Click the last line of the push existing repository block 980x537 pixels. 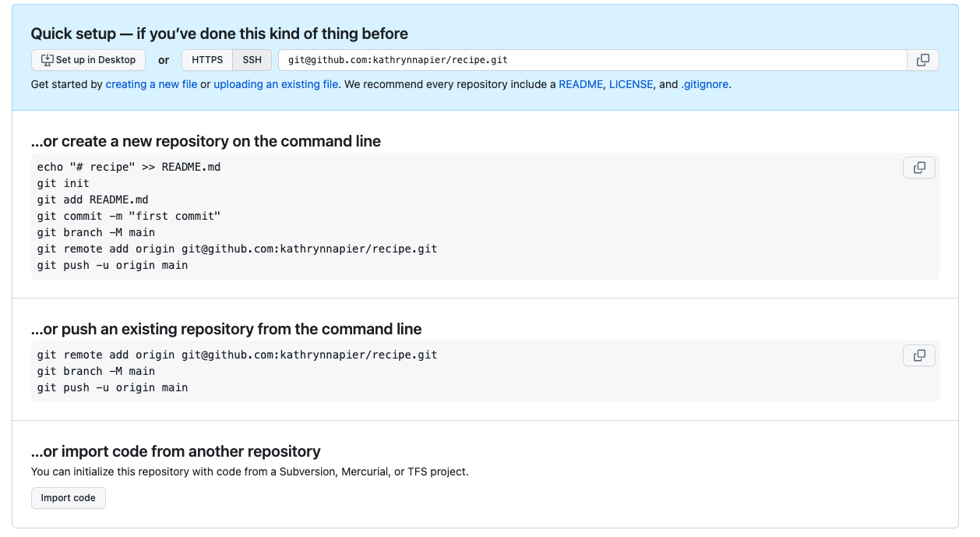[x=112, y=387]
